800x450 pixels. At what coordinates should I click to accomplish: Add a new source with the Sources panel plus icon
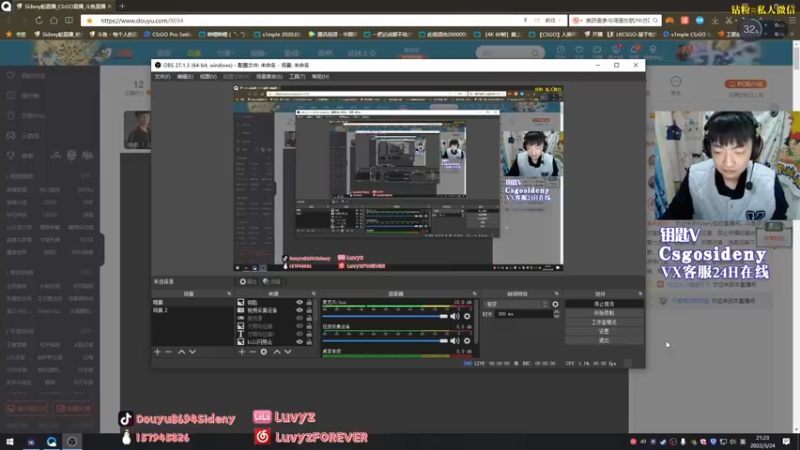(242, 352)
